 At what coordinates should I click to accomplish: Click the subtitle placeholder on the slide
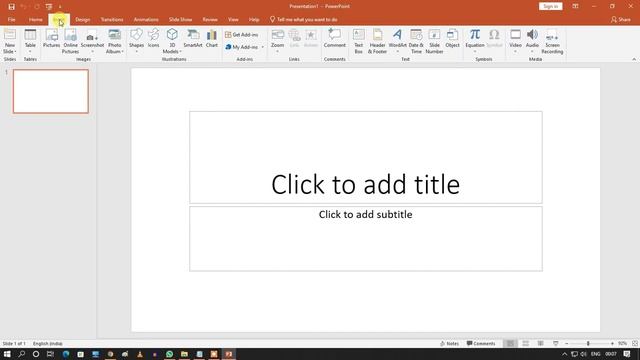point(366,239)
